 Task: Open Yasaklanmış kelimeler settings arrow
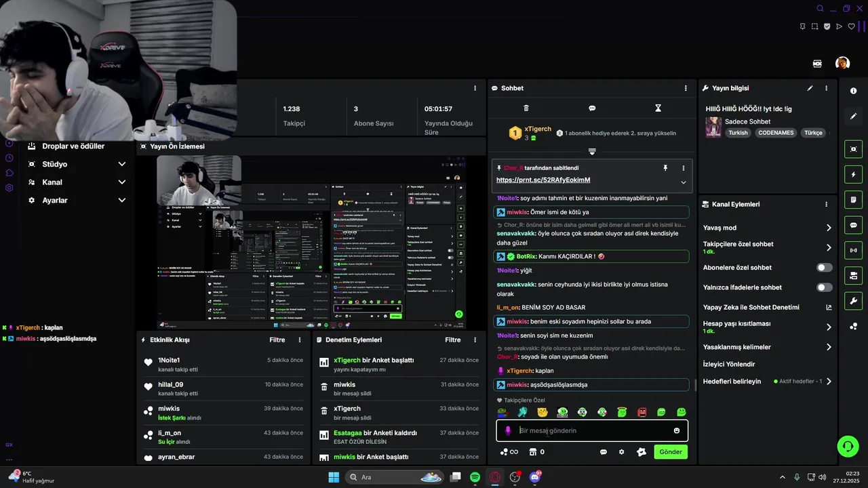(x=829, y=347)
